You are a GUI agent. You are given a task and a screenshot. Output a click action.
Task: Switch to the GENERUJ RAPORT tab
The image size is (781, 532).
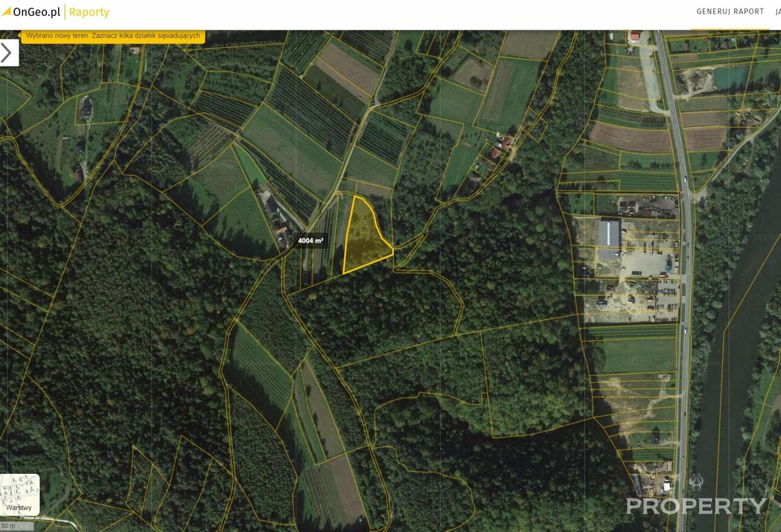730,11
